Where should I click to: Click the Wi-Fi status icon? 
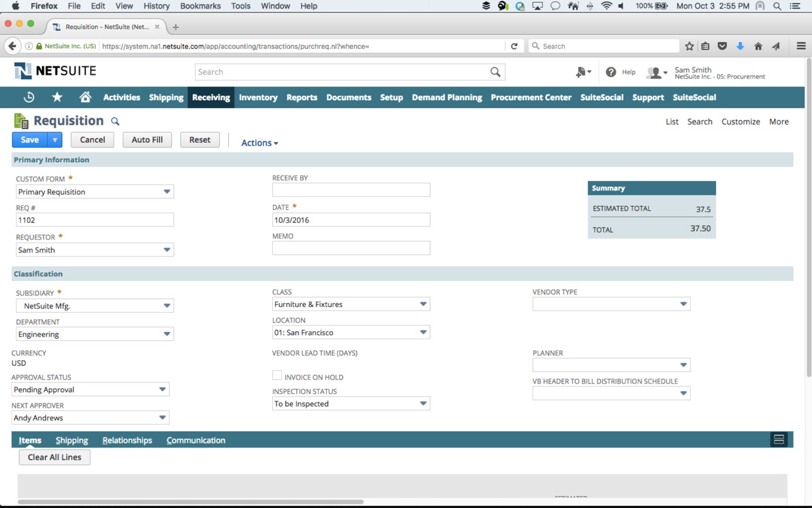[606, 6]
